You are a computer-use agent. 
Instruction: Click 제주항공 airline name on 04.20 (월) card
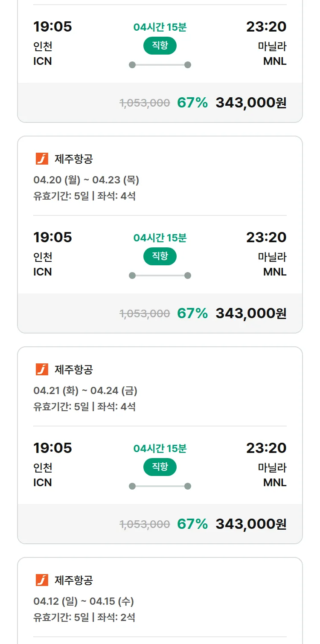(74, 159)
